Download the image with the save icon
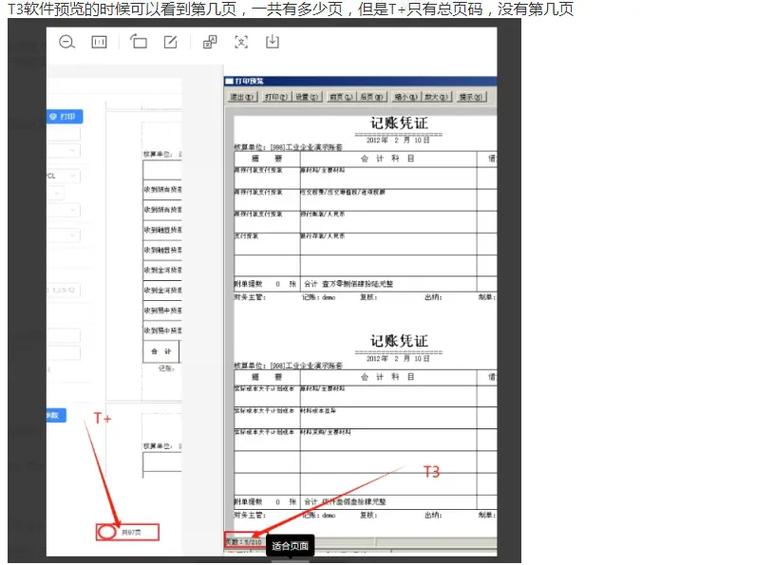The image size is (773, 565). point(273,42)
